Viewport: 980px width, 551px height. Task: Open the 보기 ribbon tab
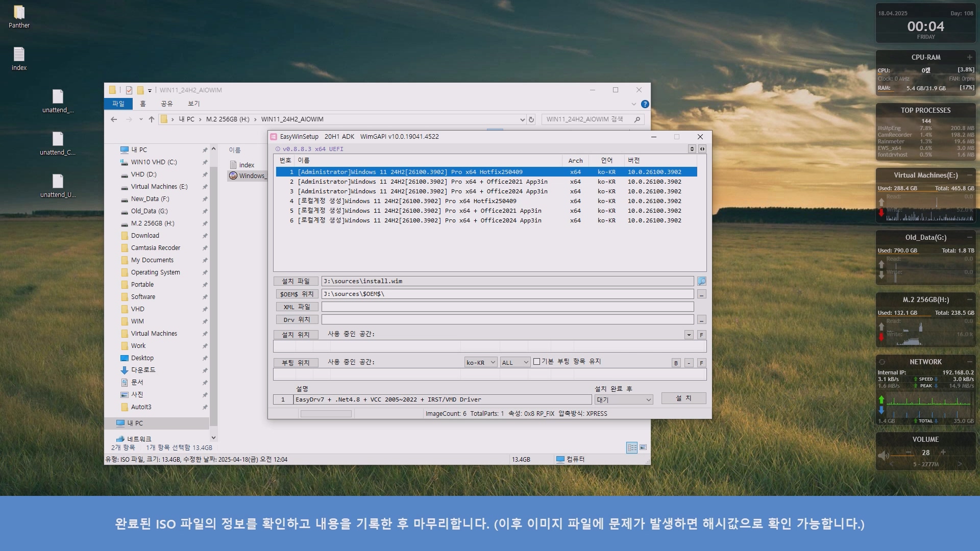[194, 104]
